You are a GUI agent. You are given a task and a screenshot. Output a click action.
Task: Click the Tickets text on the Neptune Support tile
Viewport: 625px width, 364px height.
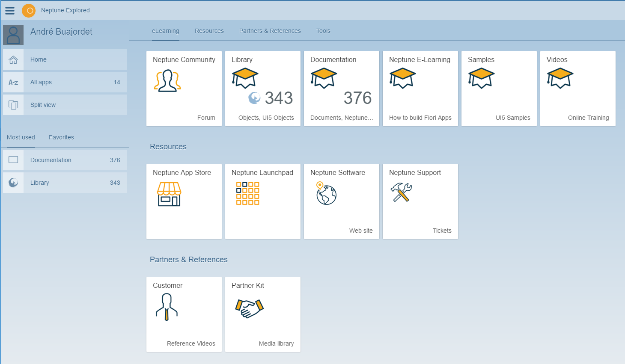pos(442,231)
